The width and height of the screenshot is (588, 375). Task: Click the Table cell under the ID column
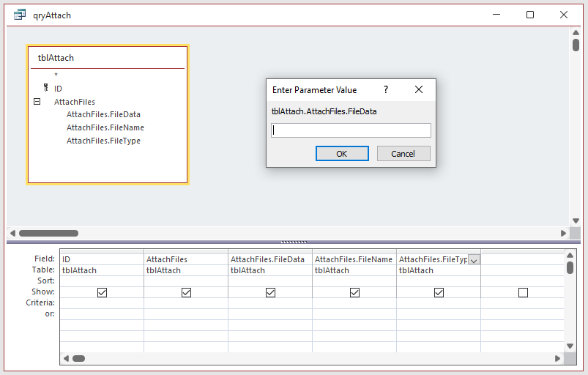pos(102,270)
